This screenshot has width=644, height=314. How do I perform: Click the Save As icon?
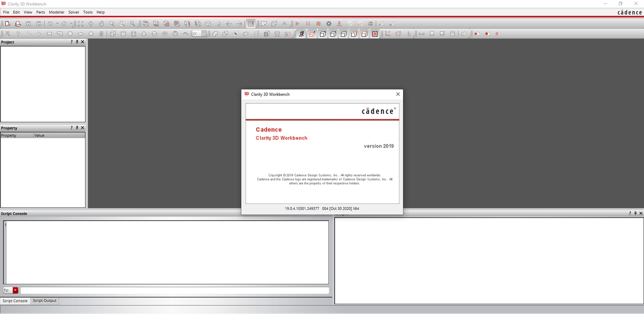click(39, 24)
